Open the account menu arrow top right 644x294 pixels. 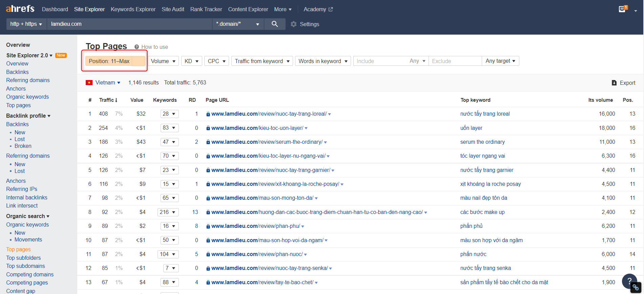tap(636, 11)
